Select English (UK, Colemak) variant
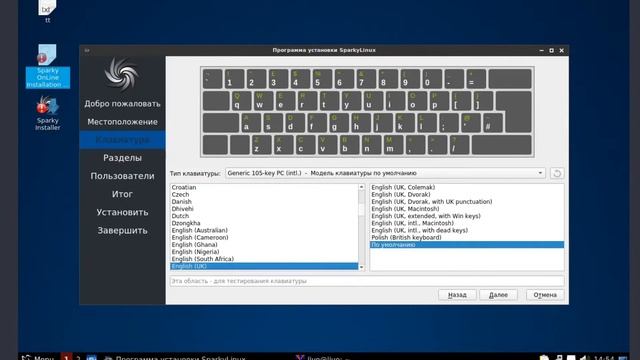 pyautogui.click(x=467, y=187)
